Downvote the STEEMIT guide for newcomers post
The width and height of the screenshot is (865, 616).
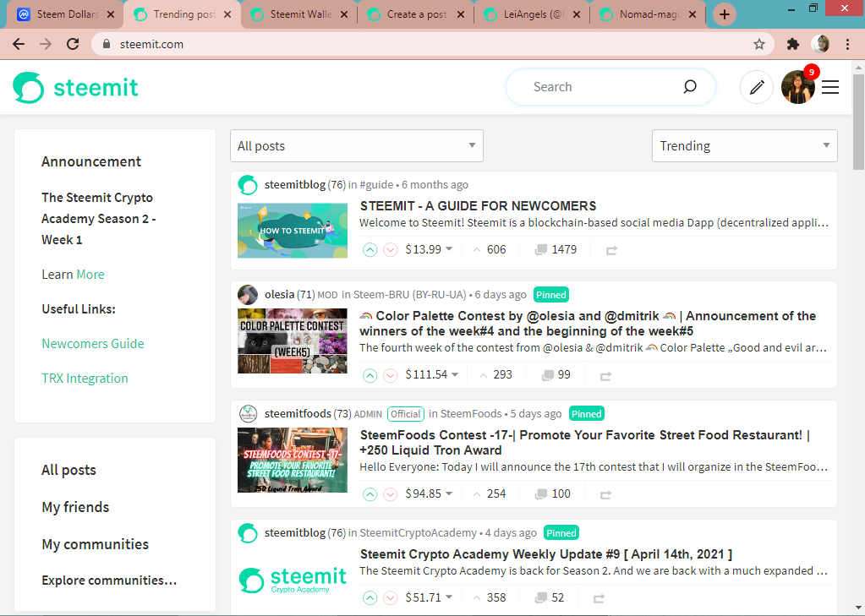point(390,250)
